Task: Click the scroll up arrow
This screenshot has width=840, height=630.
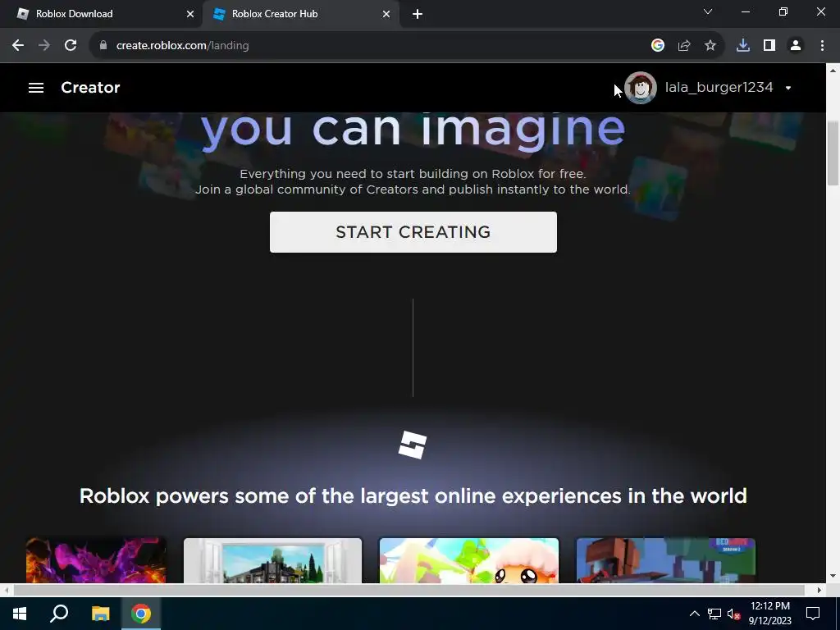Action: click(x=833, y=71)
